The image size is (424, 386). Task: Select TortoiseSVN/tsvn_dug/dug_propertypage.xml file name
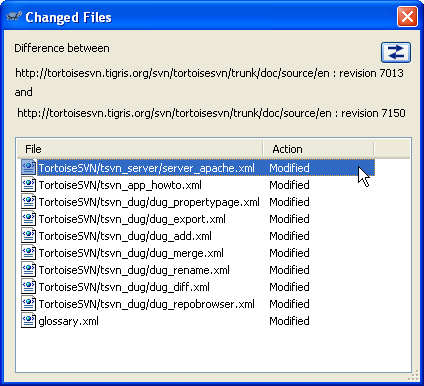(149, 202)
